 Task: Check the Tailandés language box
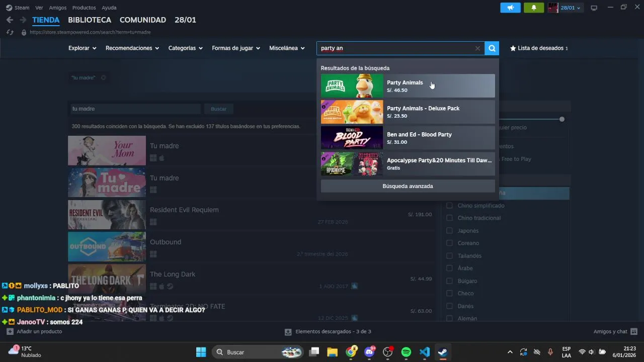point(450,256)
